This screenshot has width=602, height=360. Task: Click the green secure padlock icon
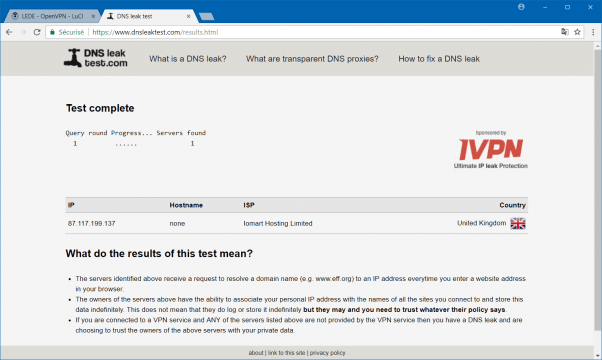pos(53,32)
